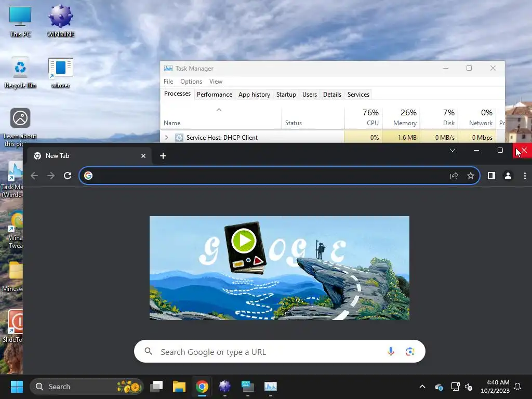Image resolution: width=532 pixels, height=399 pixels.
Task: Click Chrome's forward navigation arrow
Action: click(51, 176)
